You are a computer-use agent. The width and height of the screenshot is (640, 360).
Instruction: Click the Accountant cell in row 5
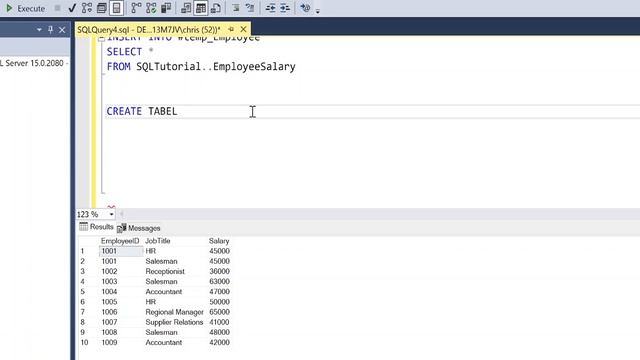(164, 292)
